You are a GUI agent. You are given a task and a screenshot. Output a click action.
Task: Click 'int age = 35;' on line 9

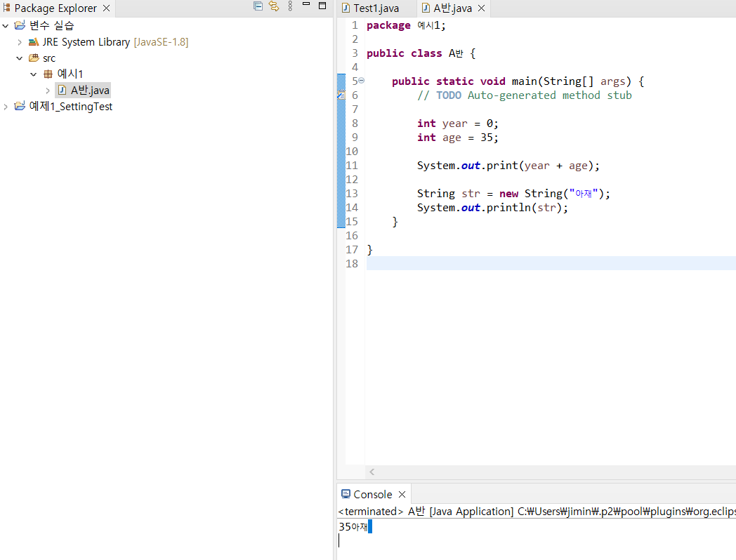(458, 138)
